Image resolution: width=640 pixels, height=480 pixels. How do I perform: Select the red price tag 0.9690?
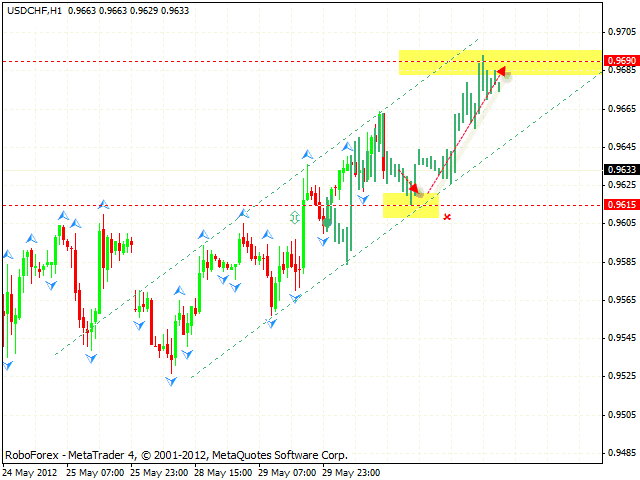pos(620,61)
